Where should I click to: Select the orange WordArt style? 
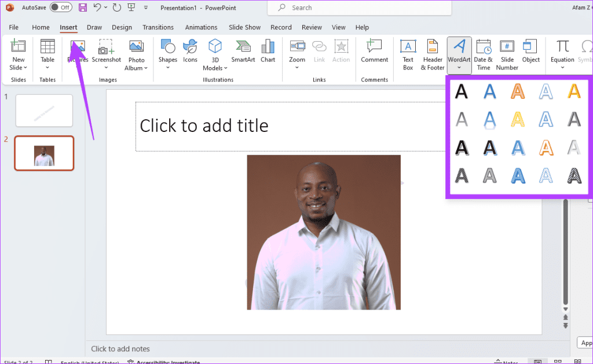(x=518, y=91)
